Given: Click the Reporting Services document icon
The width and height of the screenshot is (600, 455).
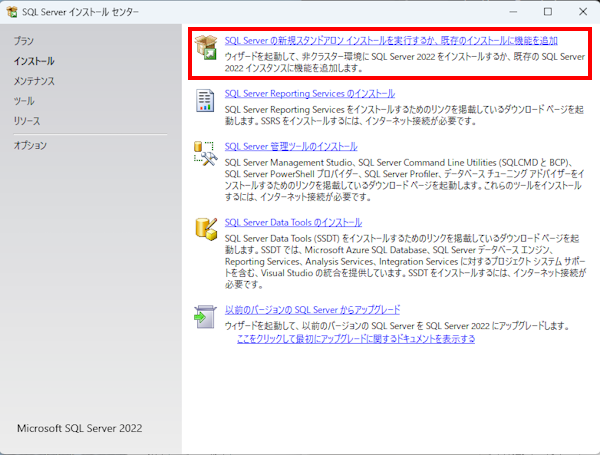Looking at the screenshot, I should coord(205,101).
